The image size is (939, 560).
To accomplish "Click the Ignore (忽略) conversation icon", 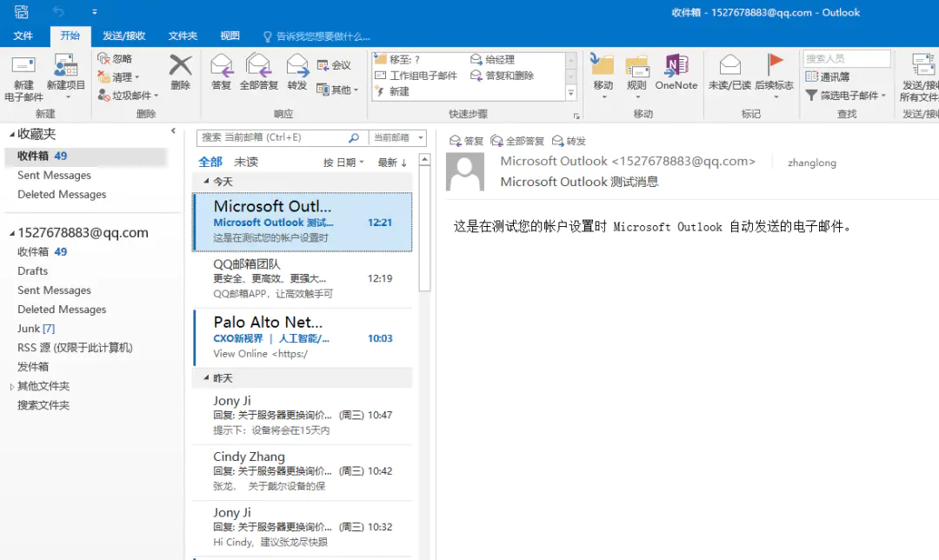I will [115, 58].
